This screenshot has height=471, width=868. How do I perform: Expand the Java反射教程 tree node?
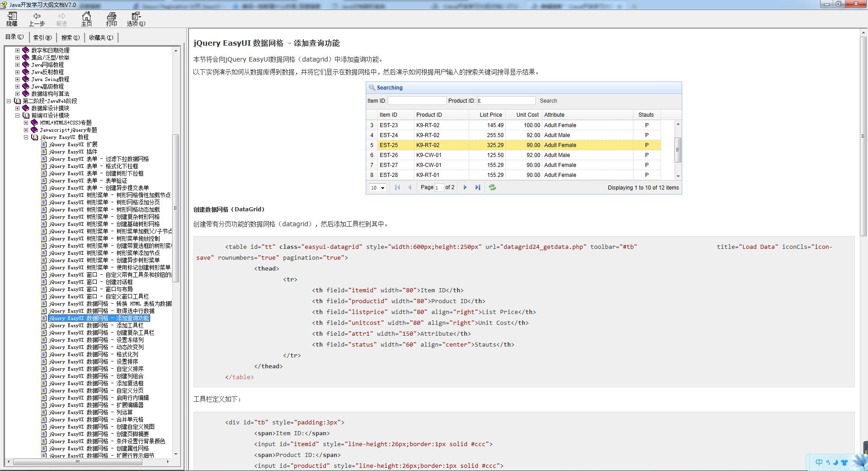tap(17, 72)
